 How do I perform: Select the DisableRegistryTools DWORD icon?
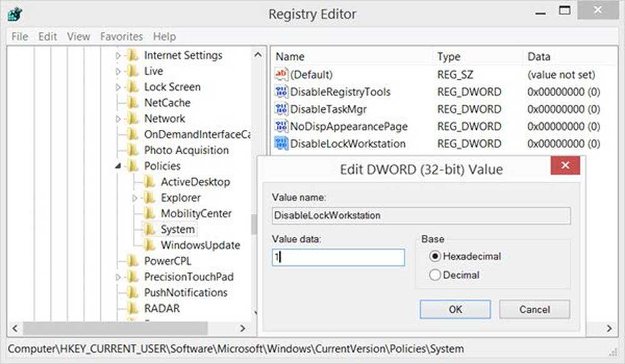pyautogui.click(x=281, y=92)
